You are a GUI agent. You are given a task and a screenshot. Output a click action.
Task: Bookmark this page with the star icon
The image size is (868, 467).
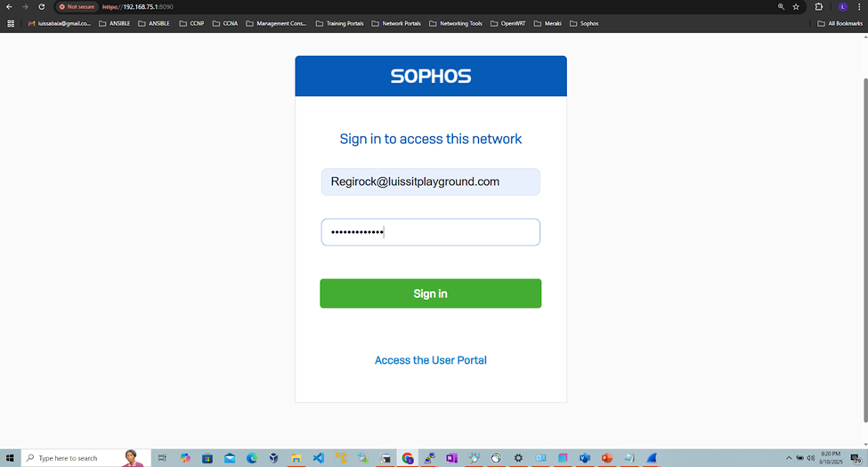coord(796,6)
